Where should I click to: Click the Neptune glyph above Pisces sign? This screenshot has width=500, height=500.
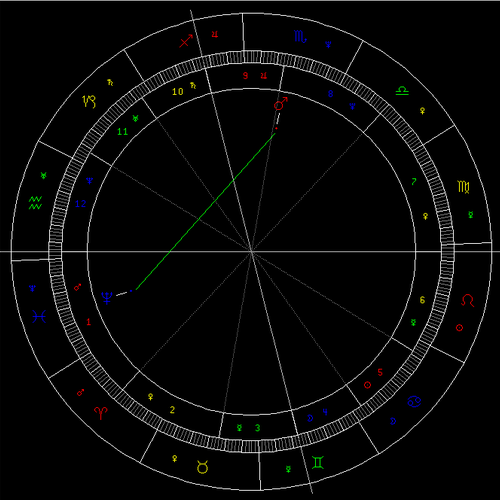[x=32, y=288]
